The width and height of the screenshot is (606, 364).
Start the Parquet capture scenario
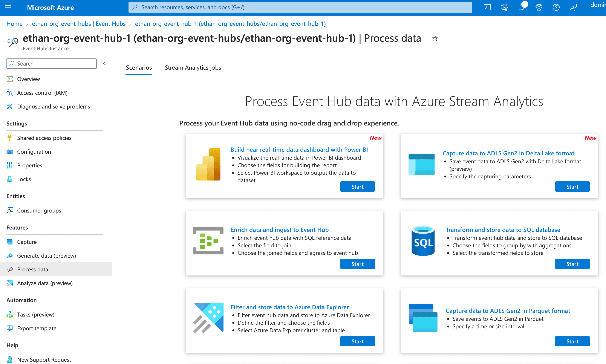point(572,341)
